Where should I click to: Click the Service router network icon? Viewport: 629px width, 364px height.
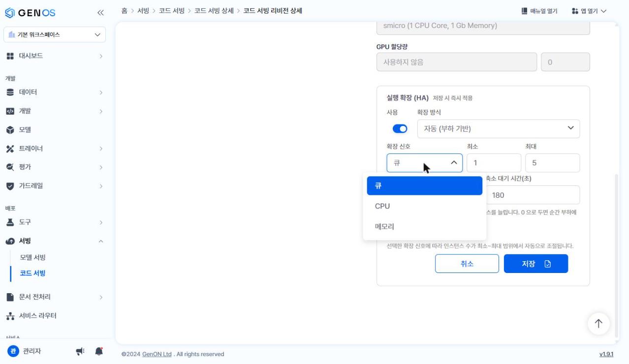click(10, 316)
